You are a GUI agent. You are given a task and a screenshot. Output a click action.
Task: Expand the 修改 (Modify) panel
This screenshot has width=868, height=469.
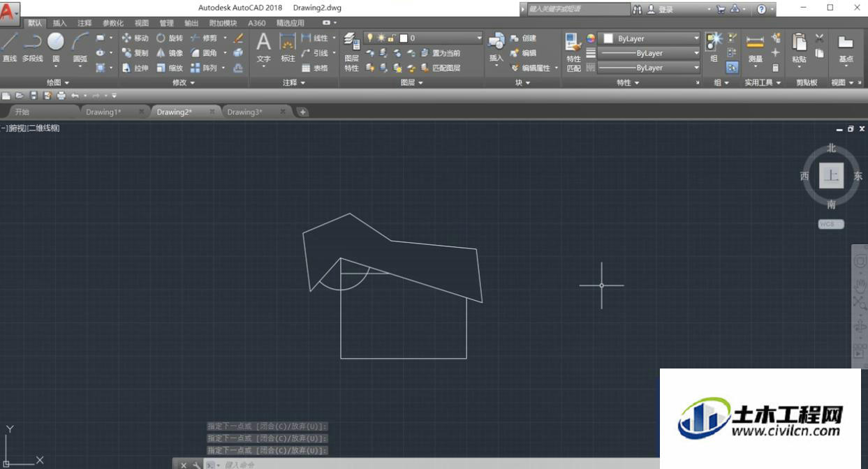coord(184,82)
